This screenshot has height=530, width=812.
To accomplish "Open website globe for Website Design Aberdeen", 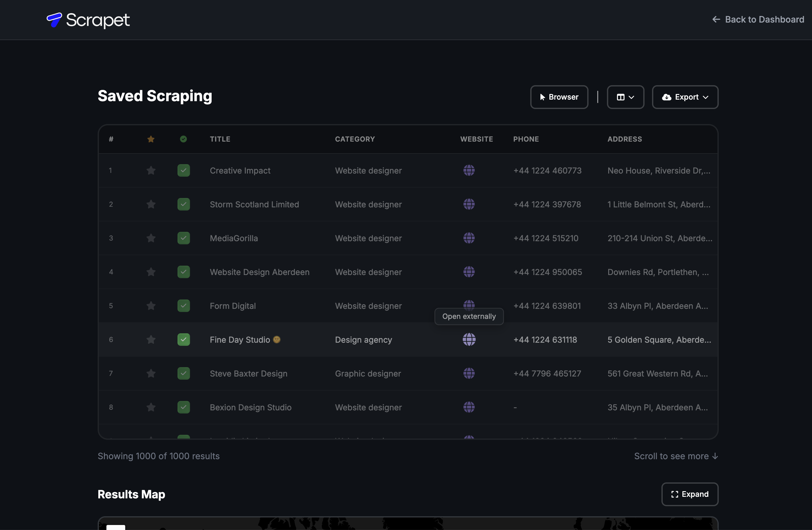I will point(469,272).
